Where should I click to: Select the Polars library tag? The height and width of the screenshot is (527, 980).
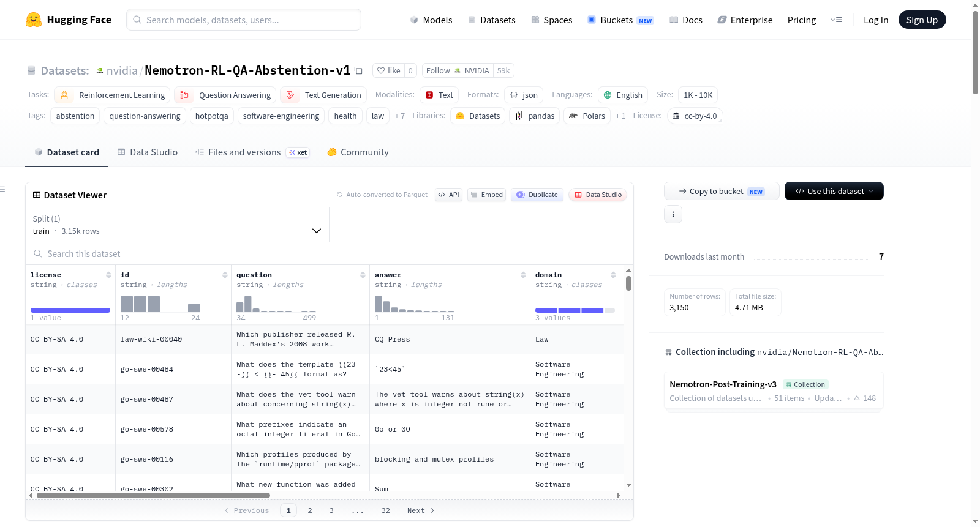pyautogui.click(x=587, y=116)
